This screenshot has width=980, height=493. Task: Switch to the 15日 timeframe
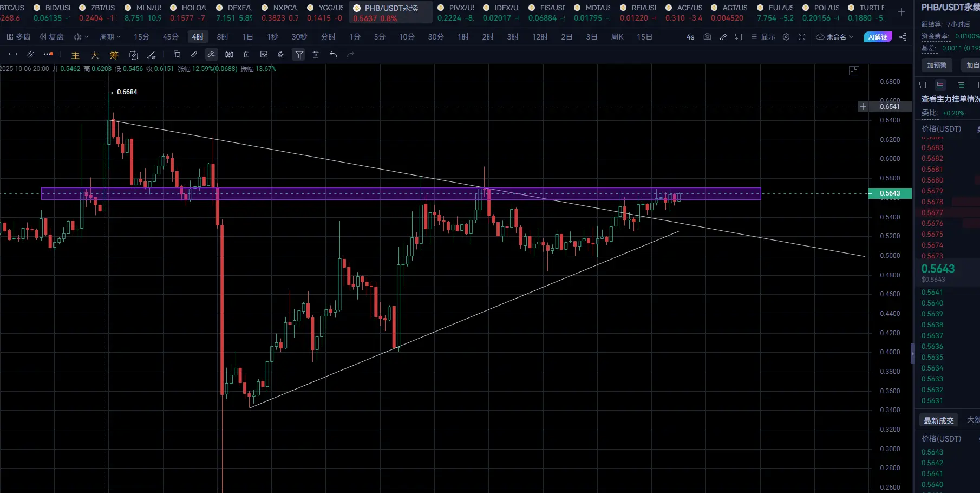[644, 37]
